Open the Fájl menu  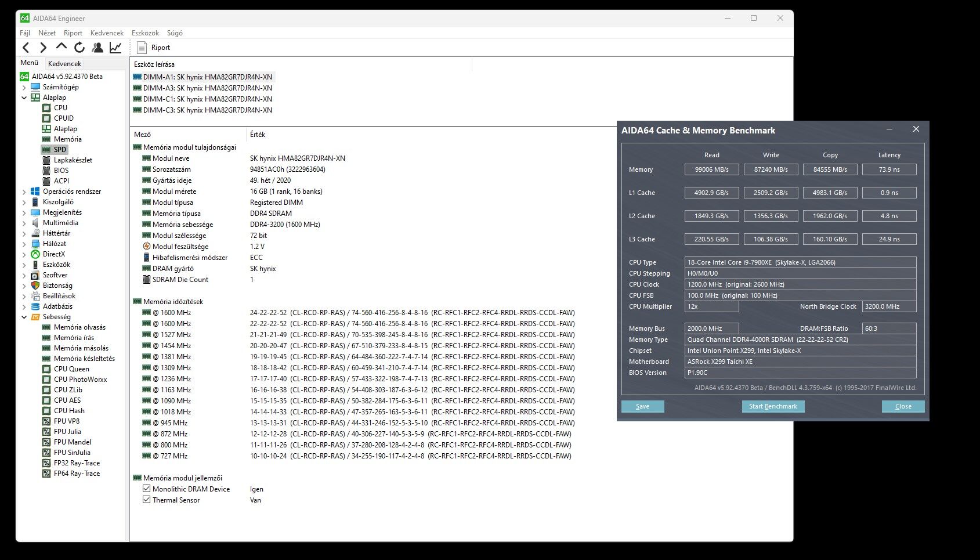pyautogui.click(x=25, y=33)
